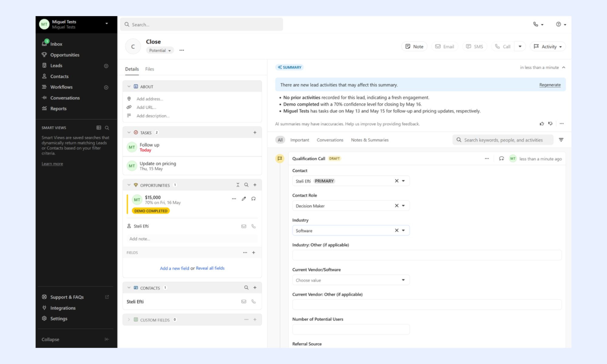607x364 pixels.
Task: Edit the $15,000 opportunity with pencil icon
Action: click(244, 199)
